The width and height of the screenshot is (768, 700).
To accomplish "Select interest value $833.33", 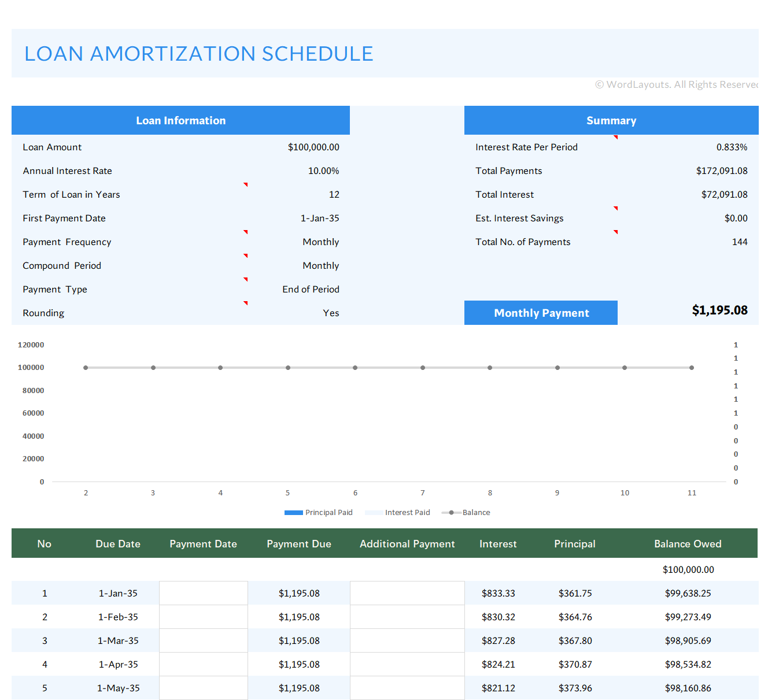I will point(498,594).
